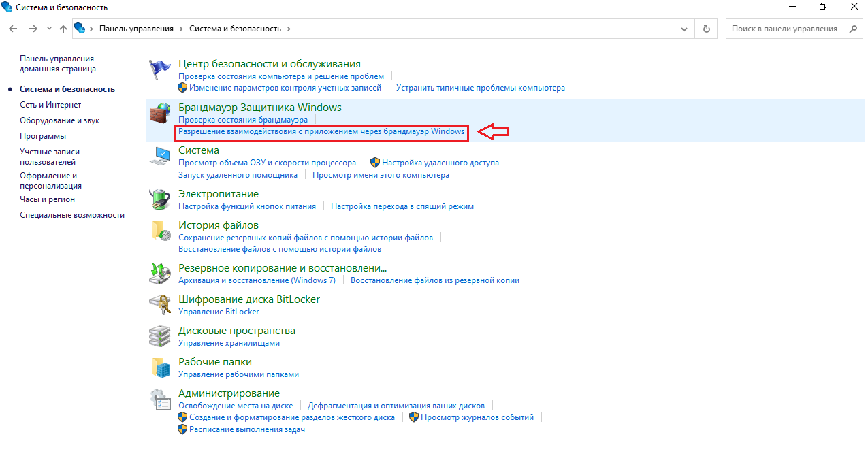Click the Administrative Tools gear icon
Screen dimensions: 868x456
pyautogui.click(x=160, y=399)
